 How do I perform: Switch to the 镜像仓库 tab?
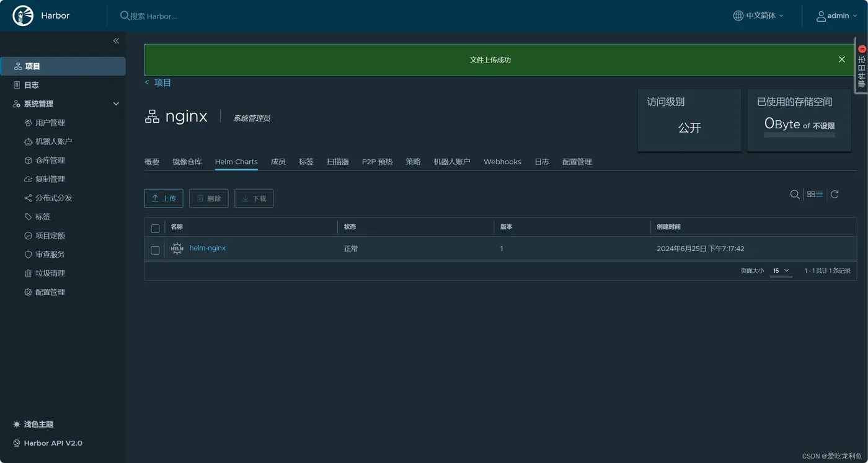tap(187, 162)
